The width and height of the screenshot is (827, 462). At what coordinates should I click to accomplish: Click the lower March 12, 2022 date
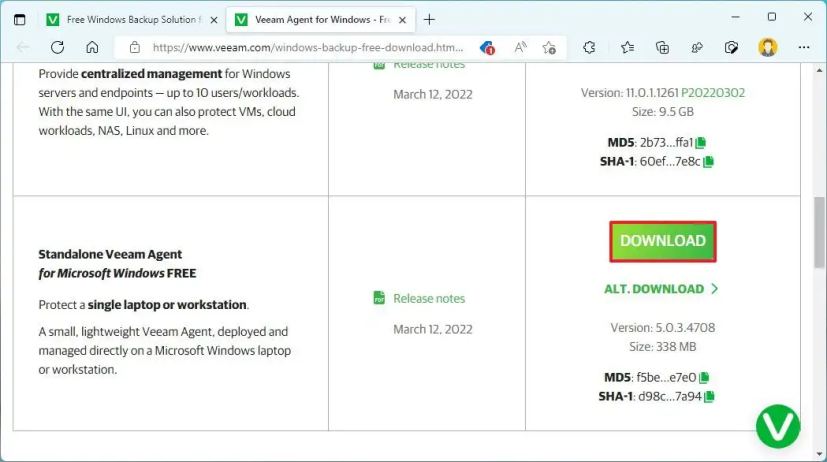[432, 330]
